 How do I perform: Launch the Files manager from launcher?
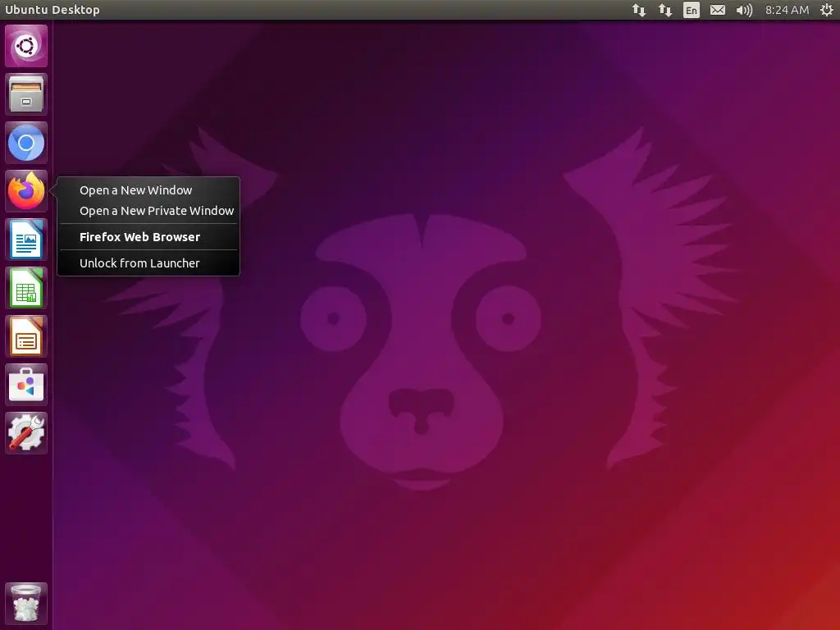pyautogui.click(x=25, y=94)
